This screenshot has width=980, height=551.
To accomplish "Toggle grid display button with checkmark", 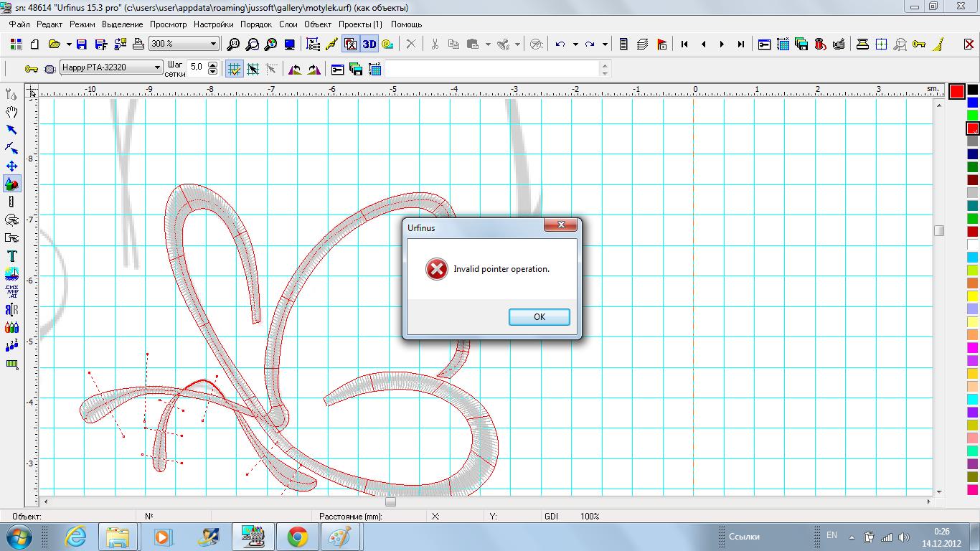I will pyautogui.click(x=234, y=69).
